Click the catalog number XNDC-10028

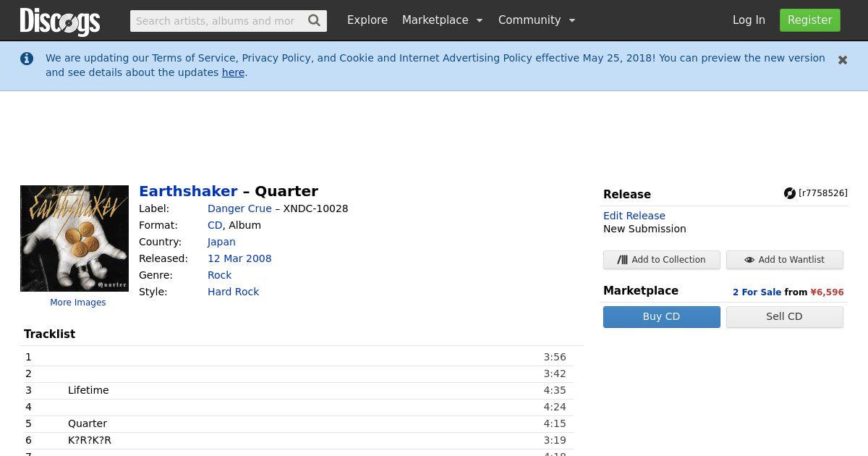(x=315, y=208)
